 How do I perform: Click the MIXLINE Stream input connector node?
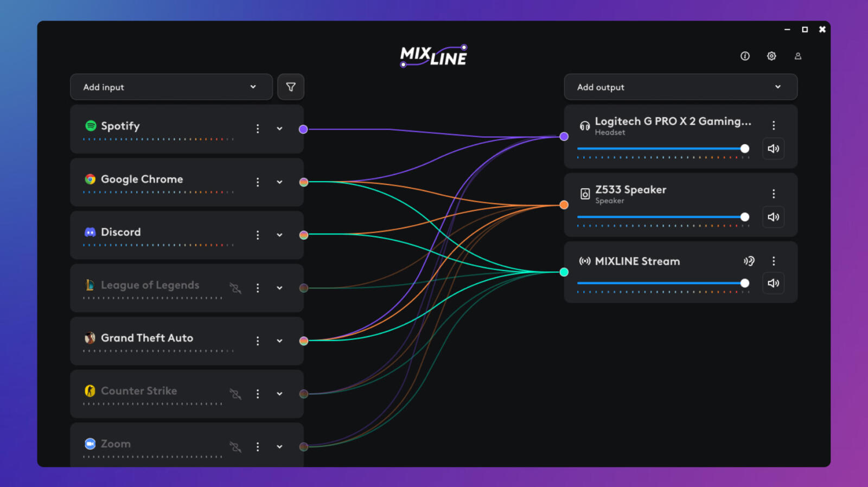click(x=564, y=272)
